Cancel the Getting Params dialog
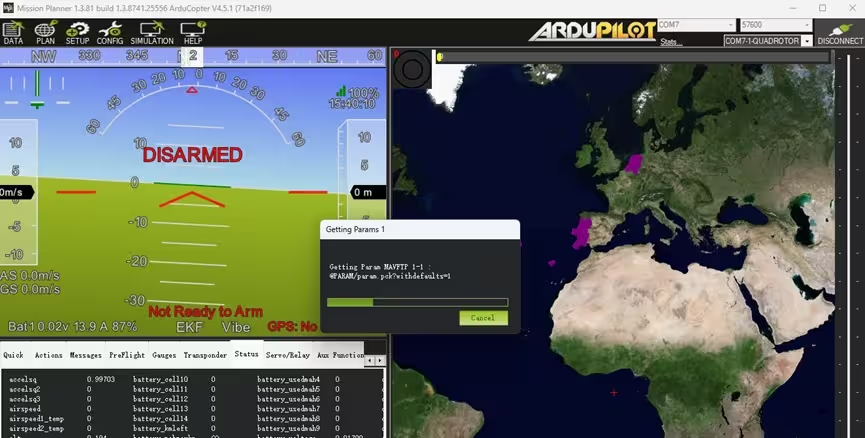The image size is (865, 438). coord(483,318)
